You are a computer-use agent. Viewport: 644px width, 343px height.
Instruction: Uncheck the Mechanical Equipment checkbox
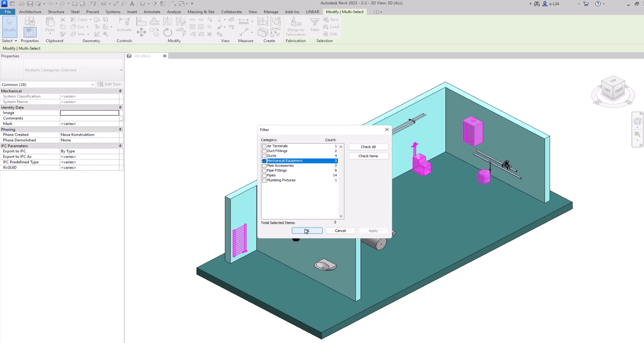point(264,161)
